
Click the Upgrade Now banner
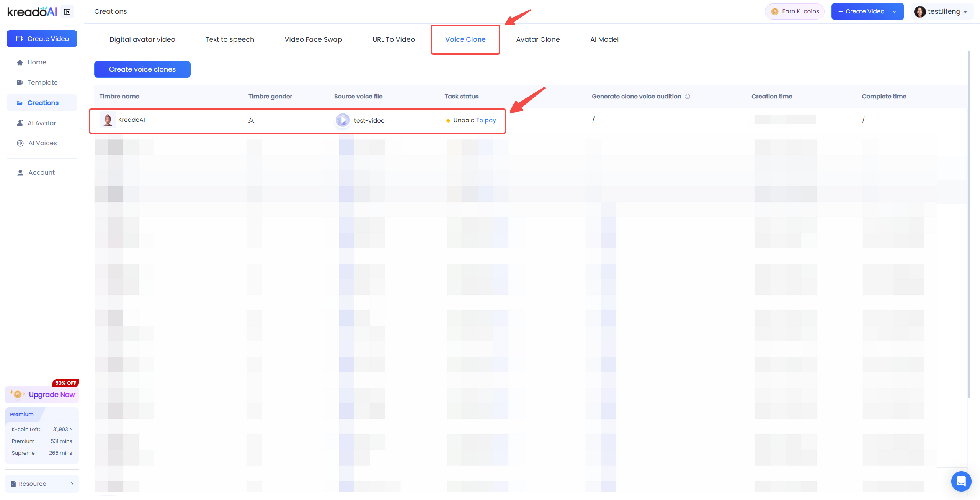point(42,395)
